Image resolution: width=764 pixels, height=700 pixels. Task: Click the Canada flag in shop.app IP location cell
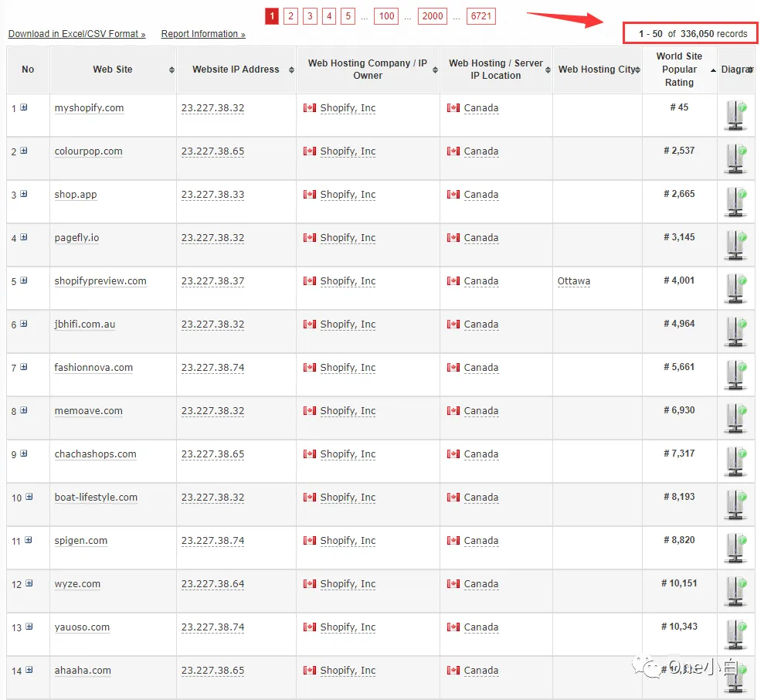[453, 195]
